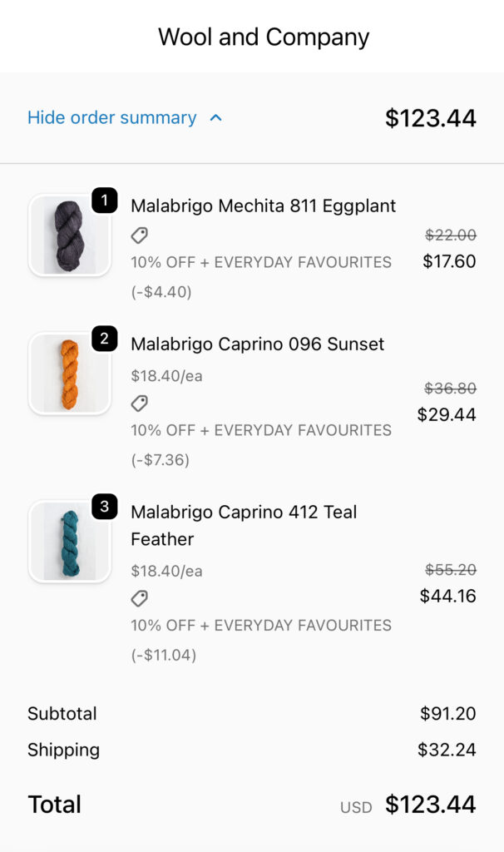
Task: Click the discounted price $17.60
Action: (449, 261)
